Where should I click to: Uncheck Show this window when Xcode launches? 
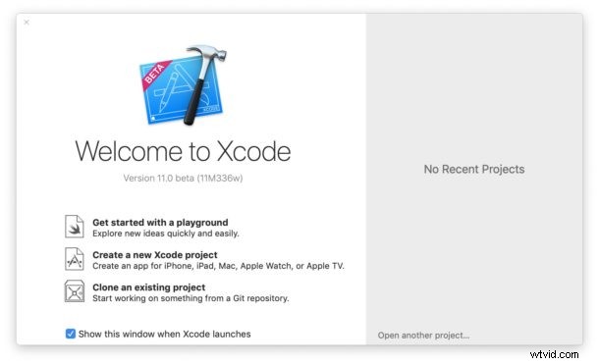click(71, 334)
